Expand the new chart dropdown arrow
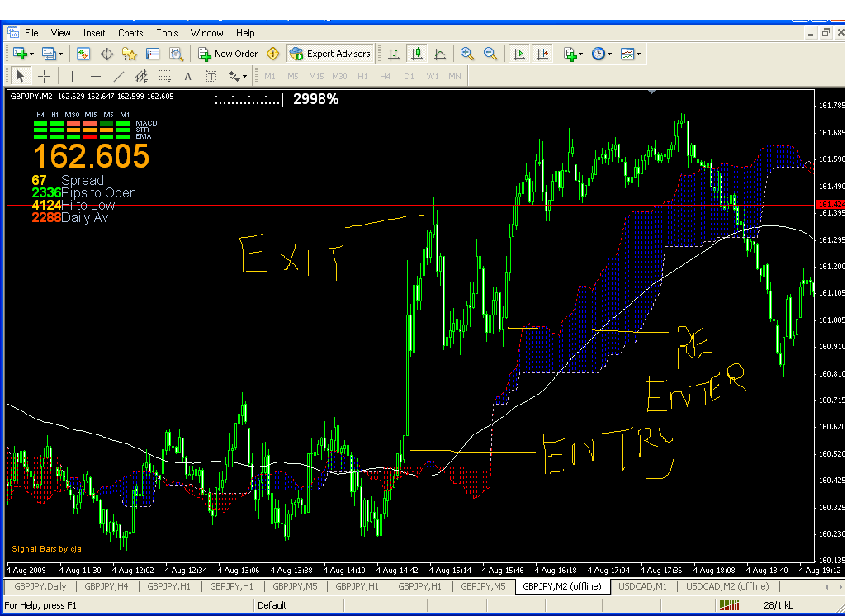The image size is (852, 616). point(31,54)
